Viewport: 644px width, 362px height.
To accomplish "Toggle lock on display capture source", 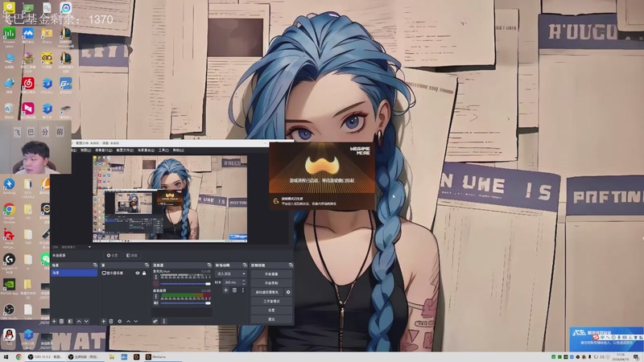I will click(x=144, y=273).
